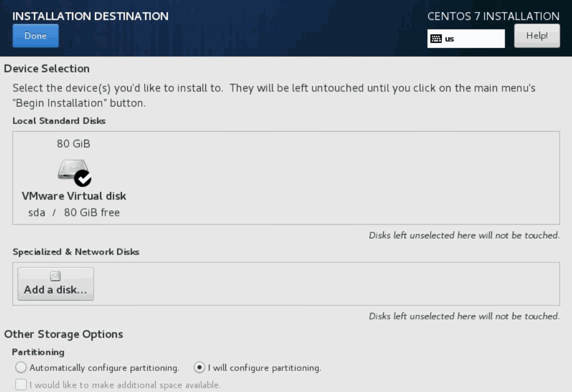Screen dimensions: 572x392
Task: Click the I will configure partitioning label text
Action: 264,368
